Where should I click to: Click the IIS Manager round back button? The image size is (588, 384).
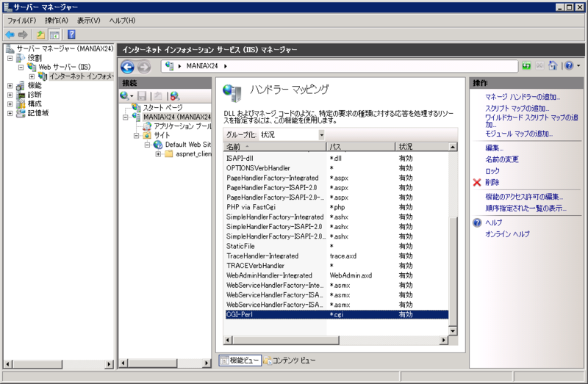[x=127, y=67]
